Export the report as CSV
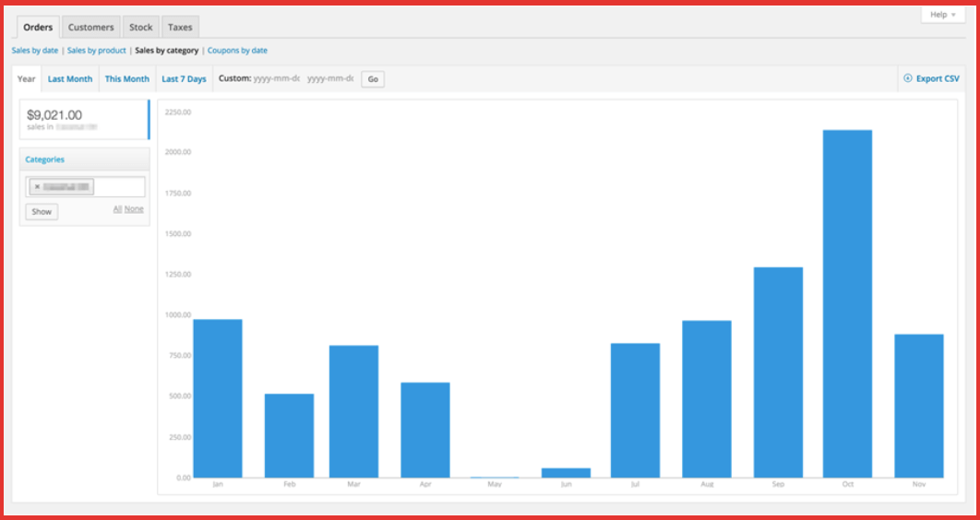 click(931, 78)
